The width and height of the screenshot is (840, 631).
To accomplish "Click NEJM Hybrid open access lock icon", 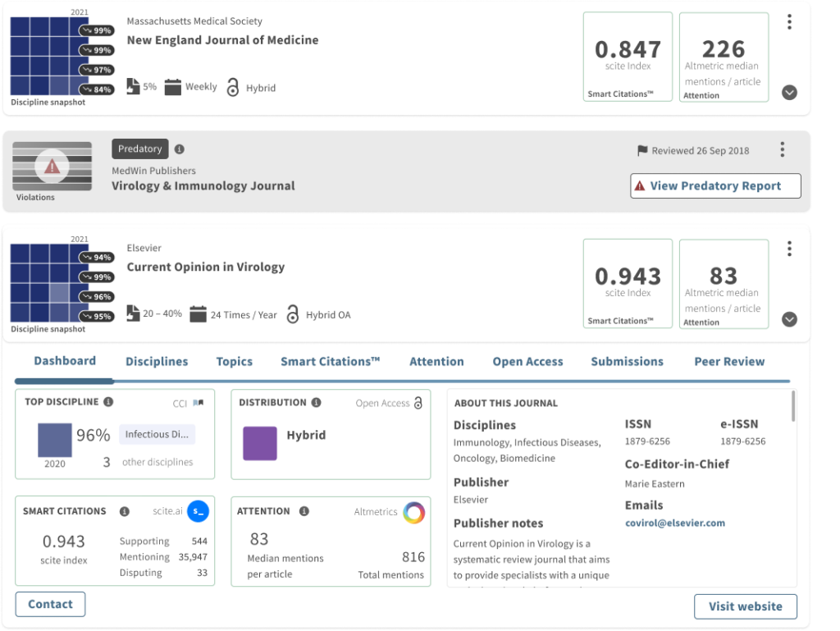I will point(232,87).
